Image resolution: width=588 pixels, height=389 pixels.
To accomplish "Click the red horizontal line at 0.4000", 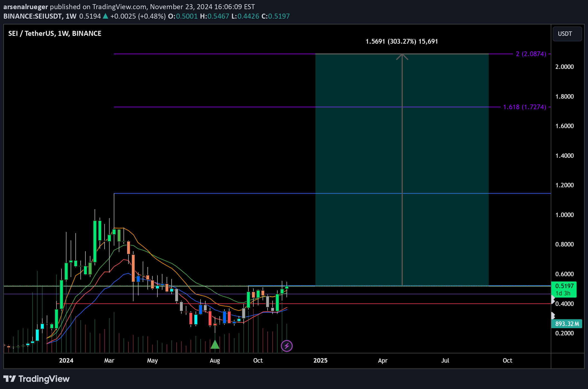I will pyautogui.click(x=417, y=304).
